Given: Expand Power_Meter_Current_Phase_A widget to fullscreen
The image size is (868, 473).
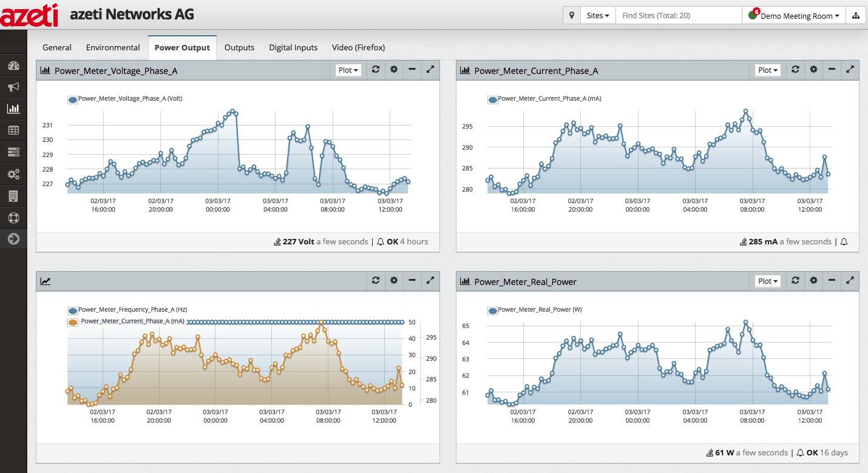Looking at the screenshot, I should (850, 70).
